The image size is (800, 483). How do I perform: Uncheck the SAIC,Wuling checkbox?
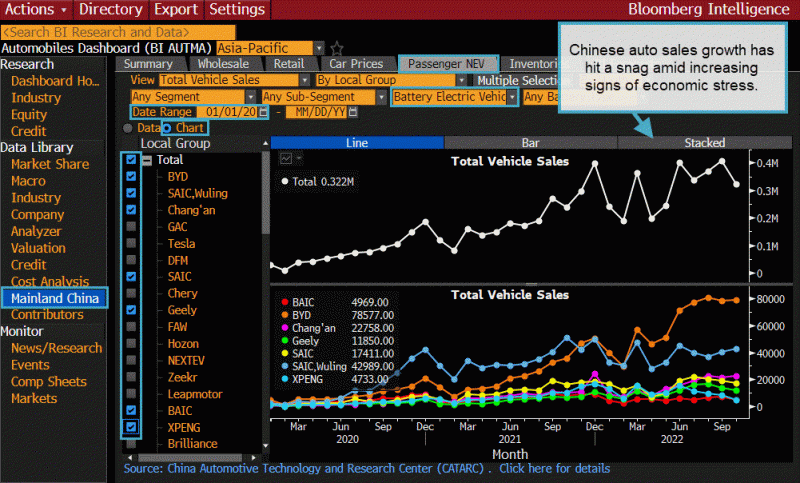131,193
